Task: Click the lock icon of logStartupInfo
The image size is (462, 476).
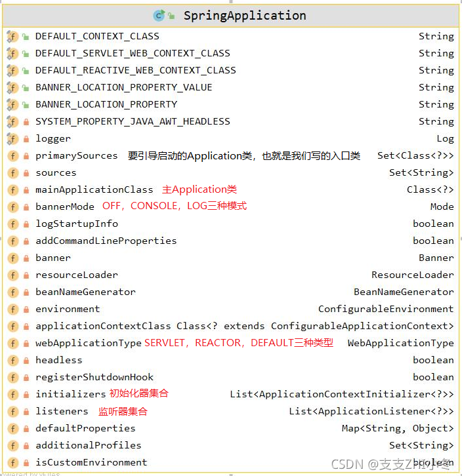Action: coord(26,224)
